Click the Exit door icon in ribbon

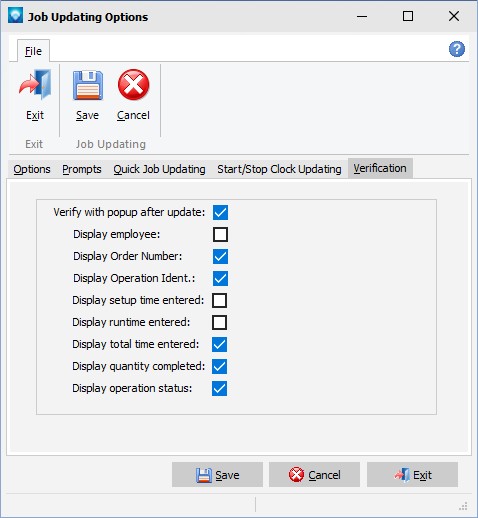click(x=35, y=85)
